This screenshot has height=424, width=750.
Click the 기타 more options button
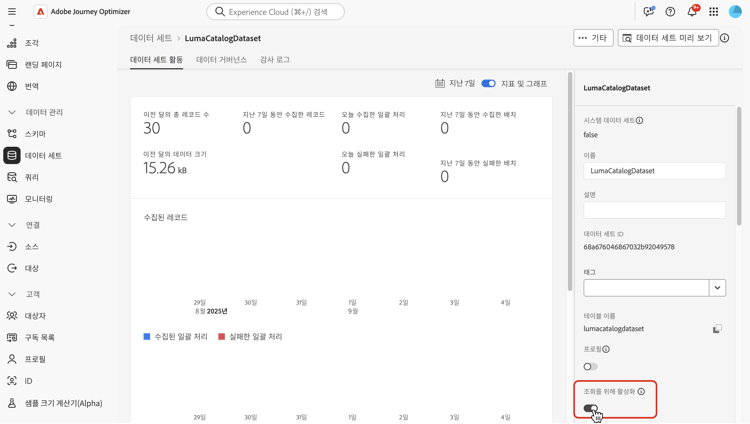(593, 38)
